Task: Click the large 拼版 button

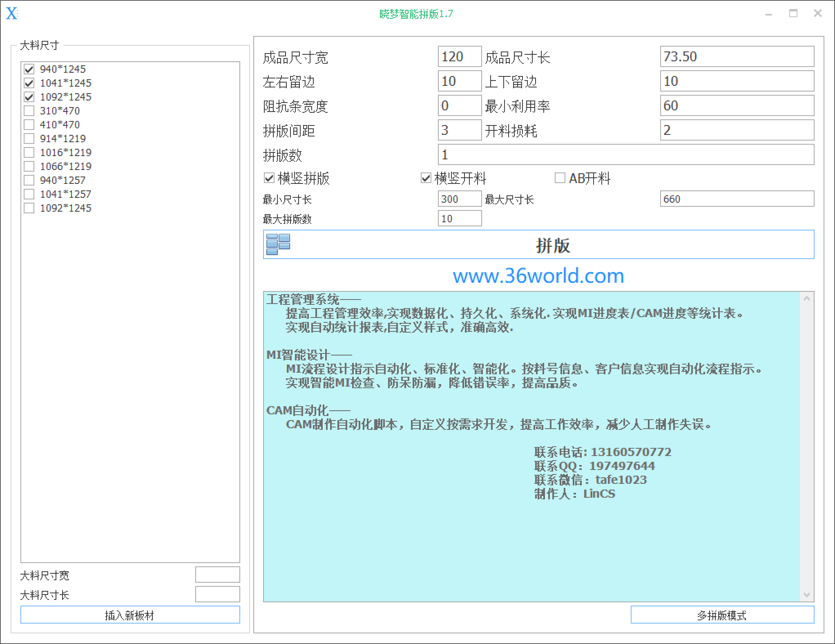Action: [538, 244]
